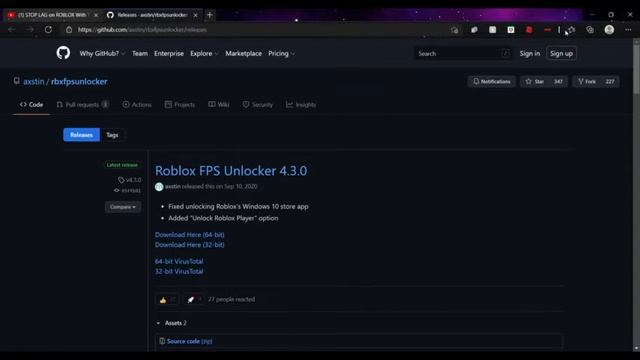Fork the rbxfpsunlocker repository
The image size is (640, 360).
point(587,82)
